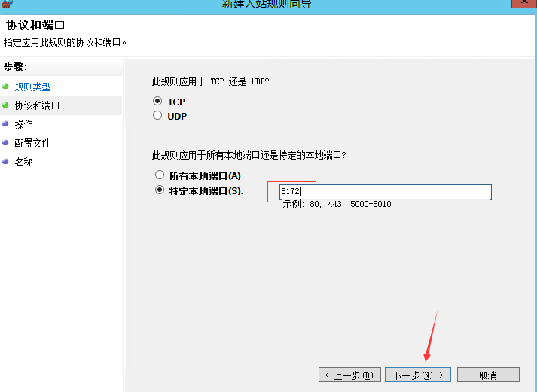Click the 协议和端口 page heading

[35, 26]
